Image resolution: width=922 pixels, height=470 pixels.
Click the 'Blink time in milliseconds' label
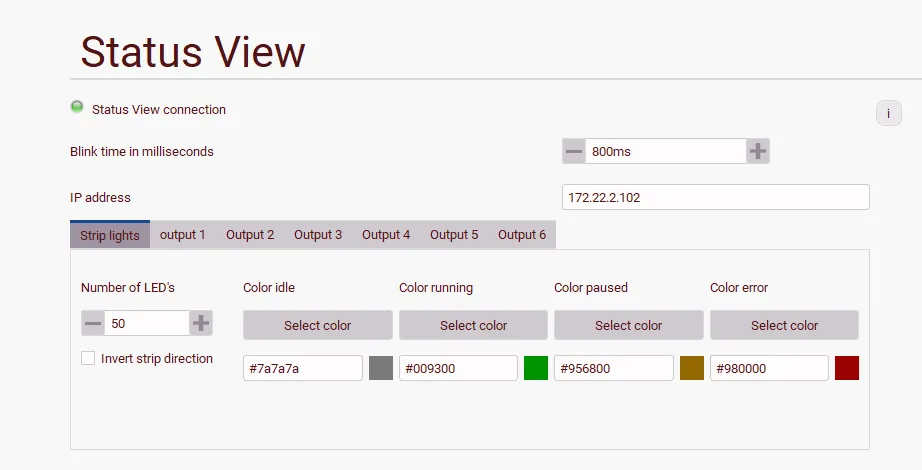coord(142,151)
